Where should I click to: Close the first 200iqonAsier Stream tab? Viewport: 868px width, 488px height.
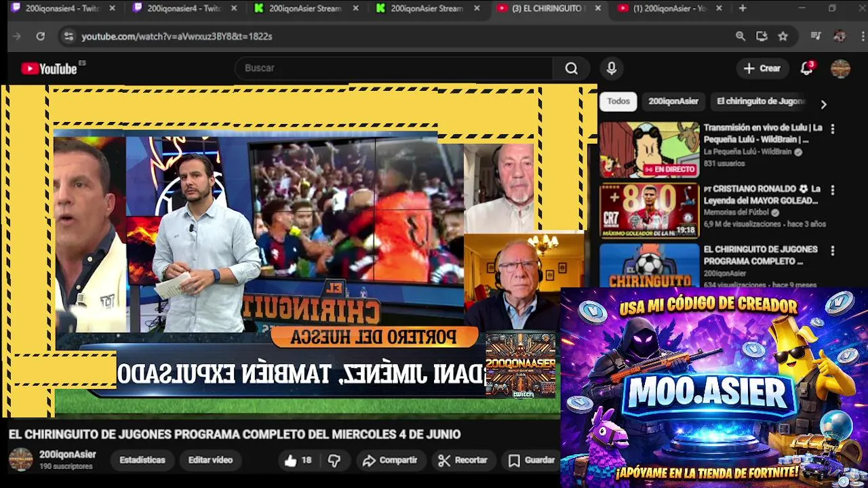(x=355, y=8)
